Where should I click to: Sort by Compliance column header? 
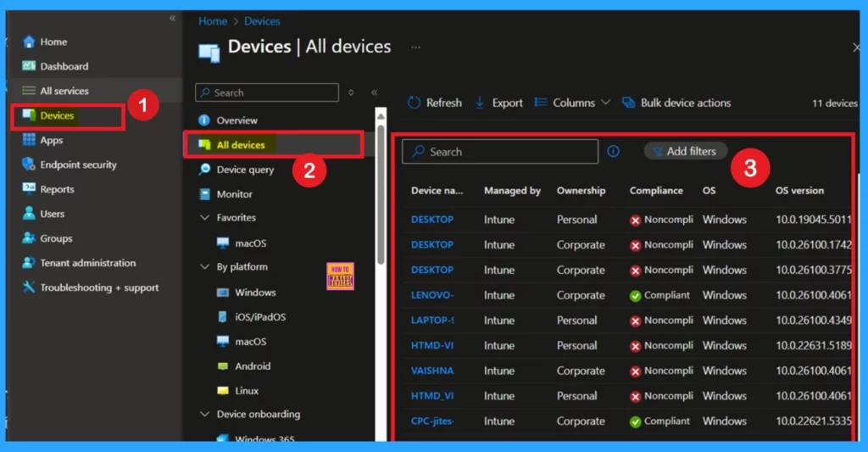pyautogui.click(x=656, y=190)
